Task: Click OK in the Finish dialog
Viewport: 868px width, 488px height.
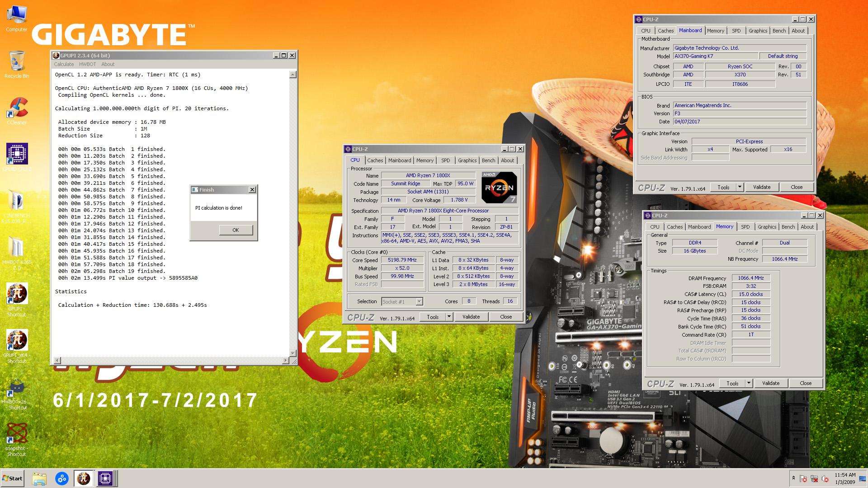Action: (x=236, y=230)
